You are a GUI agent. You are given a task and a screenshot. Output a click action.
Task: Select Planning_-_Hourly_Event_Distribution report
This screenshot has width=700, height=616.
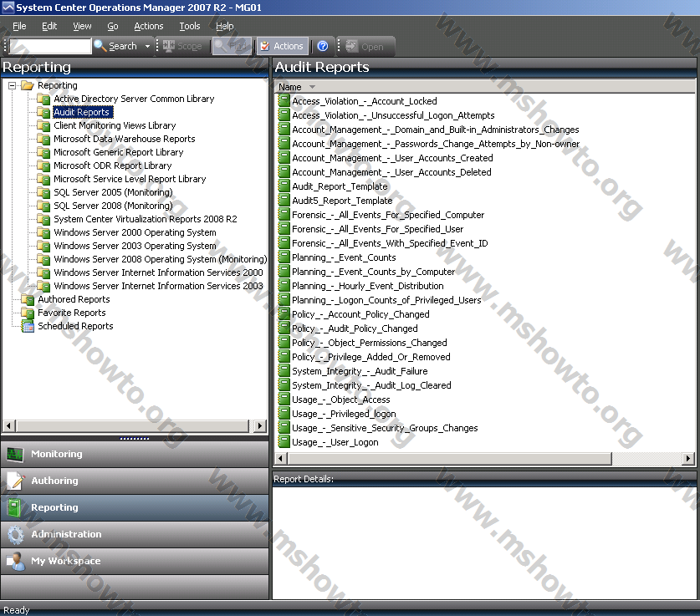[x=368, y=286]
